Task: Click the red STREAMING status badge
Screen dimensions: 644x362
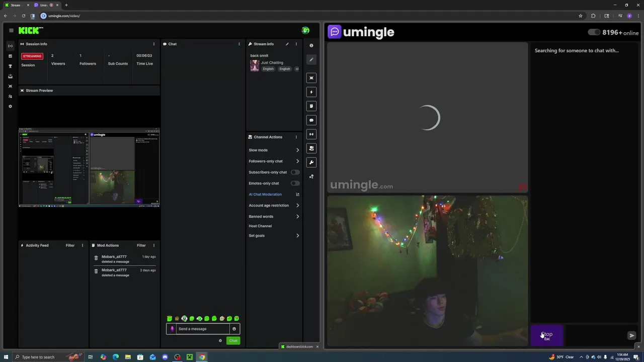Action: tap(32, 56)
